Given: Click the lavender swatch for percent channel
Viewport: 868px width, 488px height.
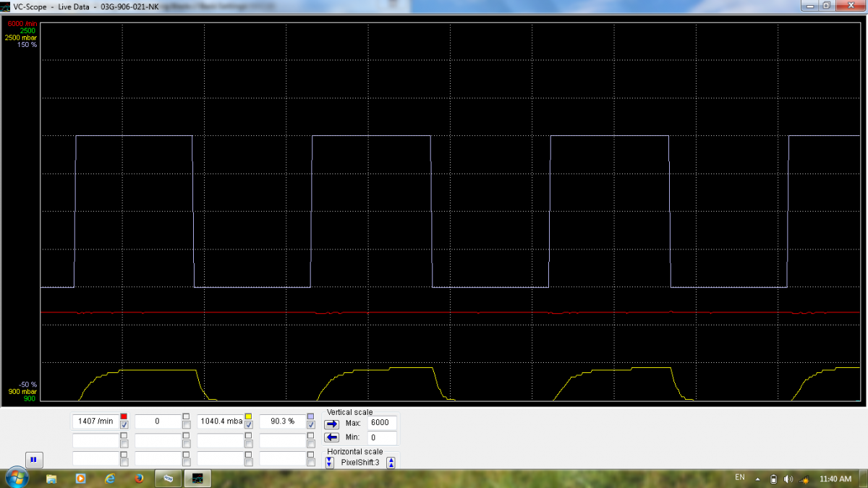Looking at the screenshot, I should 310,416.
